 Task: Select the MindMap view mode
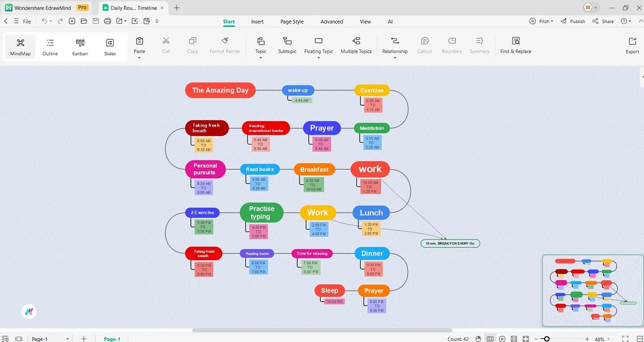click(20, 47)
